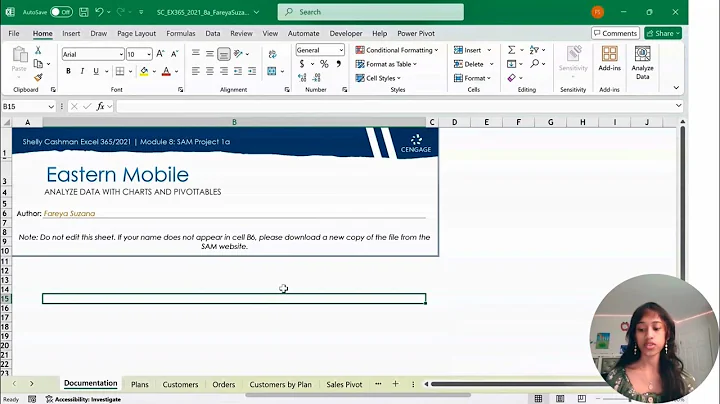The width and height of the screenshot is (720, 404).
Task: Open the font size dropdown
Action: 149,54
